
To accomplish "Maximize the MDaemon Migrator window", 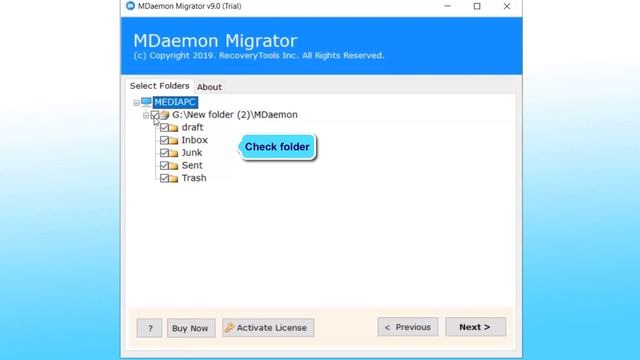I will (477, 6).
